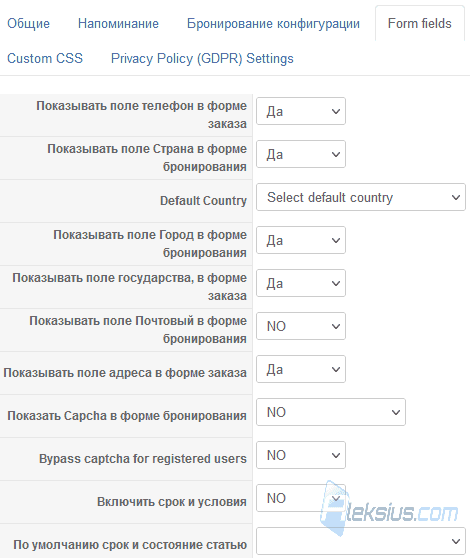This screenshot has height=558, width=470.
Task: Switch to the Напоминание tab
Action: [x=118, y=23]
